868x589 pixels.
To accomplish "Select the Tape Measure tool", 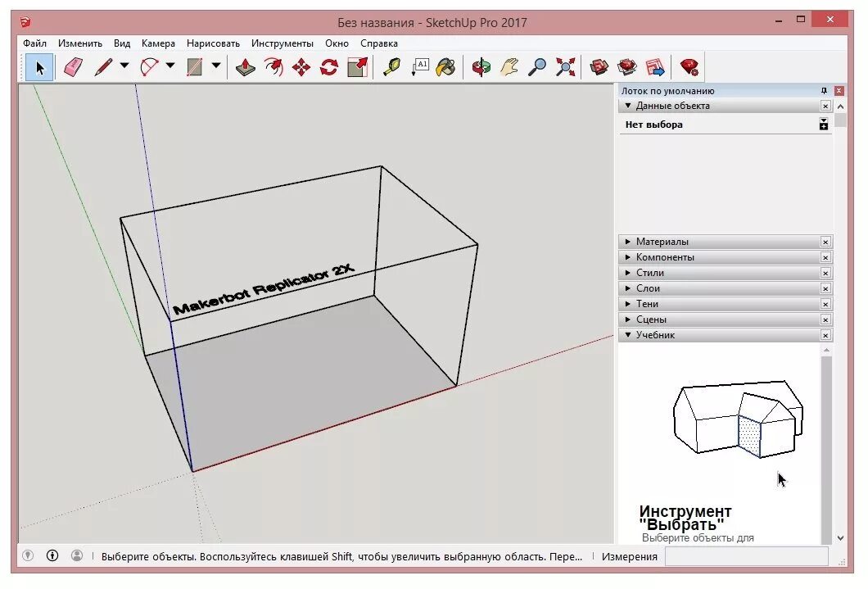I will (x=392, y=67).
